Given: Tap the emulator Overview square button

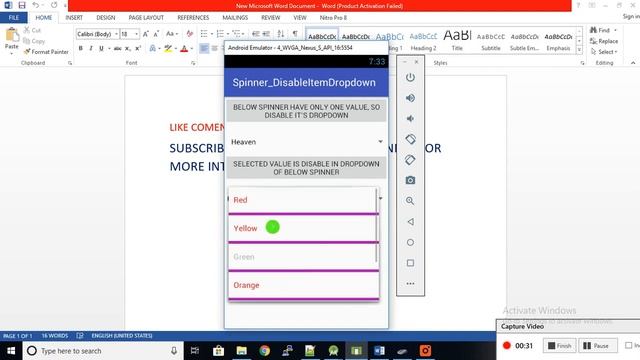Looking at the screenshot, I should (410, 263).
